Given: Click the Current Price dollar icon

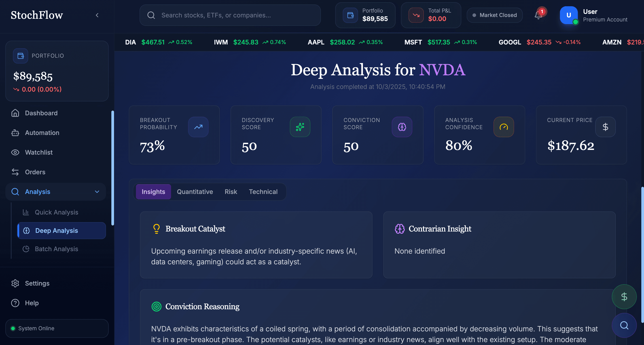Looking at the screenshot, I should [x=605, y=127].
